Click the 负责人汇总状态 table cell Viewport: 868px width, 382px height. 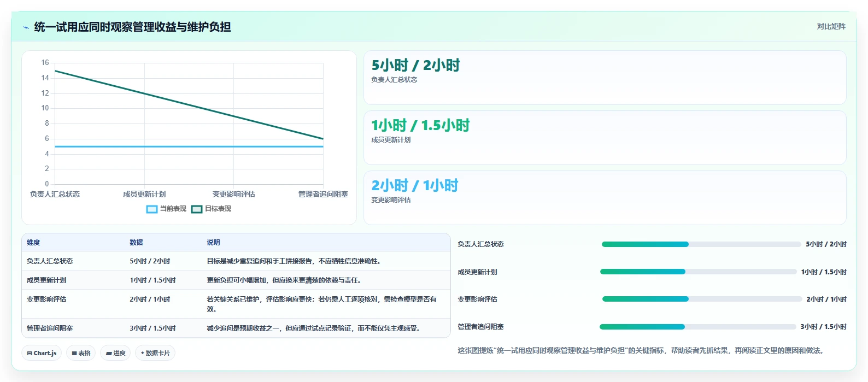point(50,261)
